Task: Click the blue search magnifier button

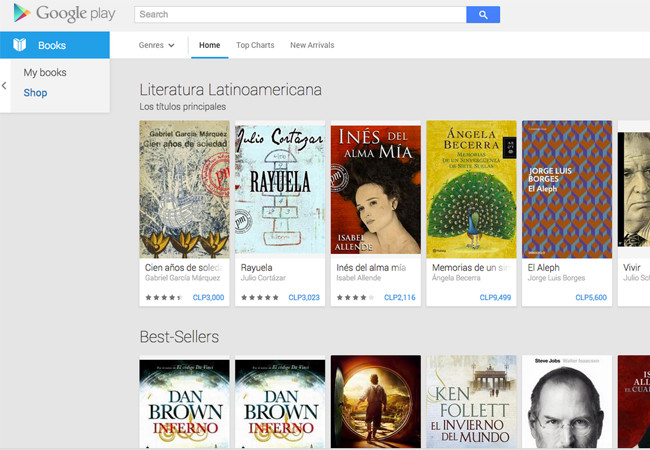Action: 483,15
